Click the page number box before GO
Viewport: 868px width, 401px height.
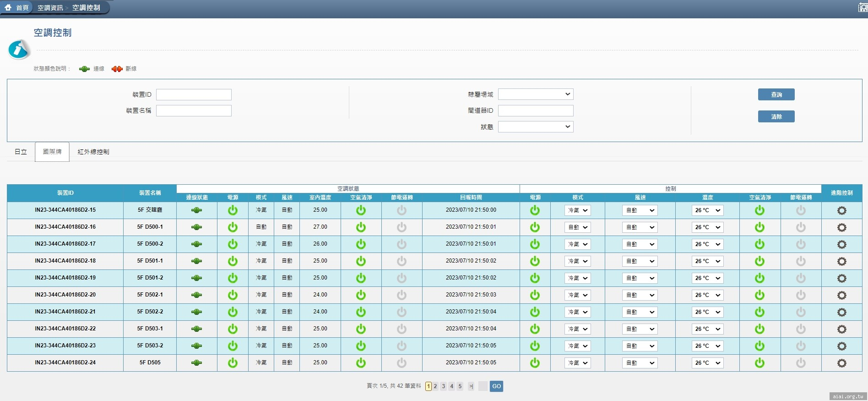click(x=483, y=386)
